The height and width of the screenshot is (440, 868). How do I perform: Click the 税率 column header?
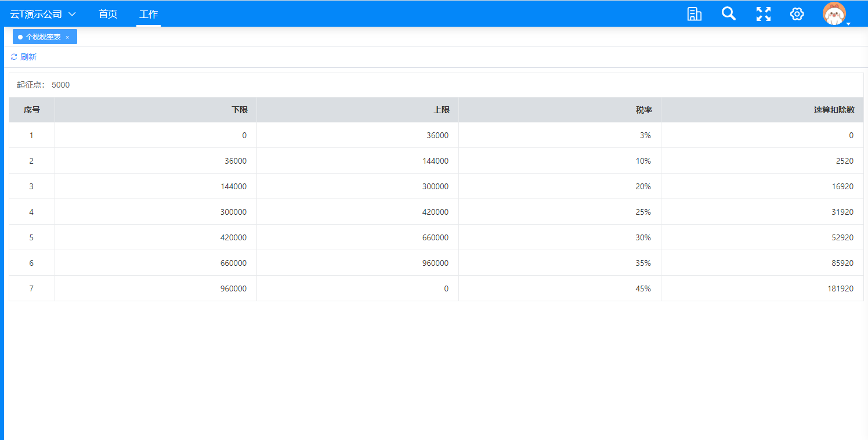(643, 110)
